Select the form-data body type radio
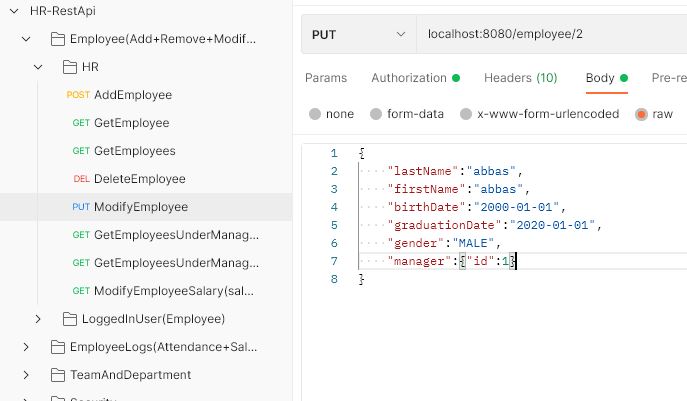This screenshot has height=401, width=687. [x=375, y=114]
